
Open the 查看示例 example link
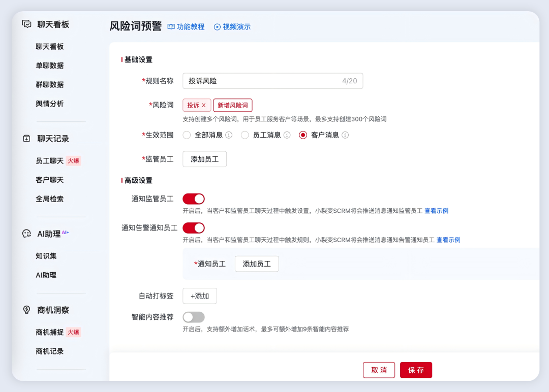tap(436, 210)
